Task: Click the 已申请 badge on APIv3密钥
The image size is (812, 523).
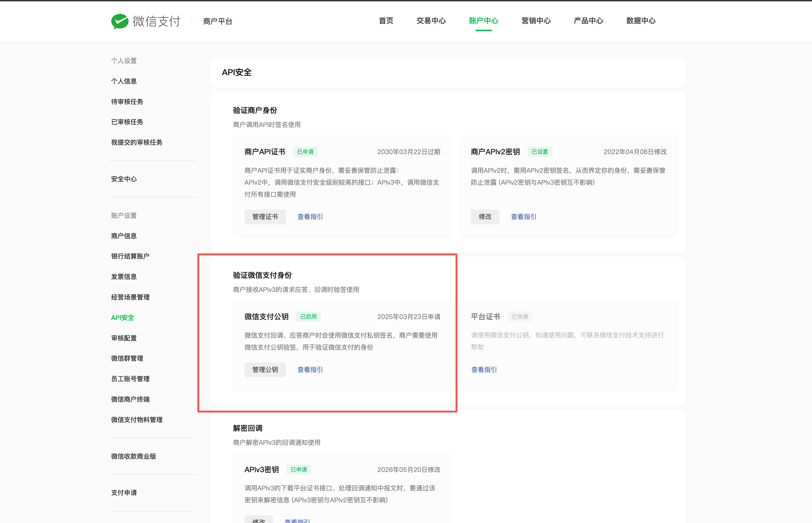Action: point(299,469)
